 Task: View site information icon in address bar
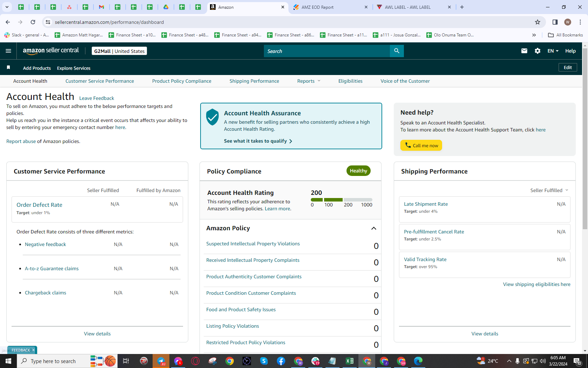point(48,22)
